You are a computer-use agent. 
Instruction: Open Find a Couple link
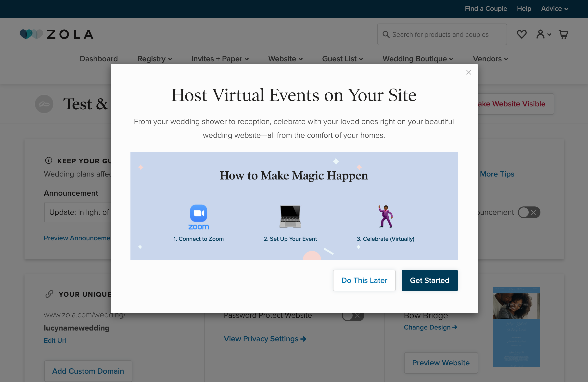tap(486, 9)
